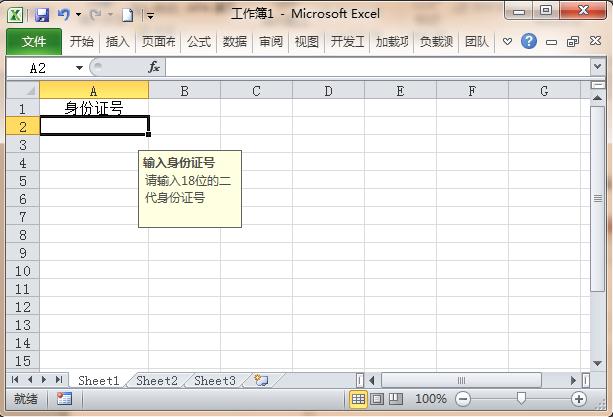Open the 负载测试 ribbon tab
Screen dimensions: 613x417
[436, 41]
